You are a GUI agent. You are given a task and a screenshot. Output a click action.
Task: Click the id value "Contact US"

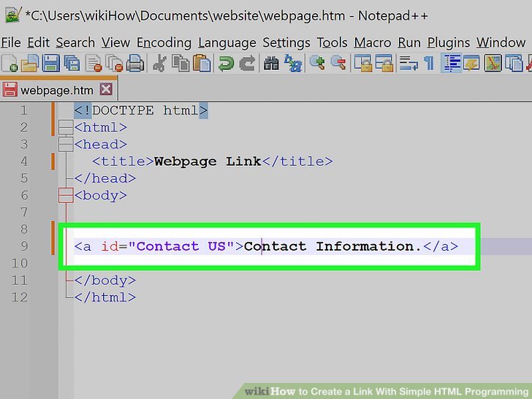(181, 246)
